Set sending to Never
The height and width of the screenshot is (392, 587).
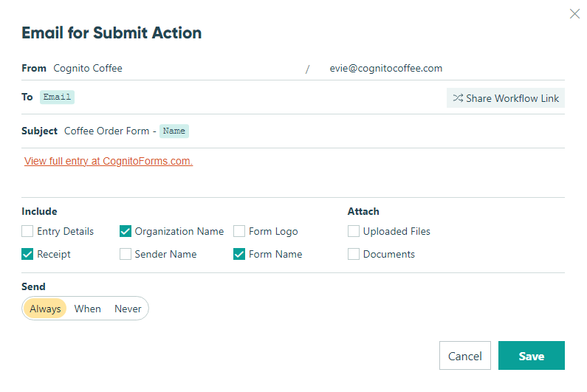tap(128, 309)
